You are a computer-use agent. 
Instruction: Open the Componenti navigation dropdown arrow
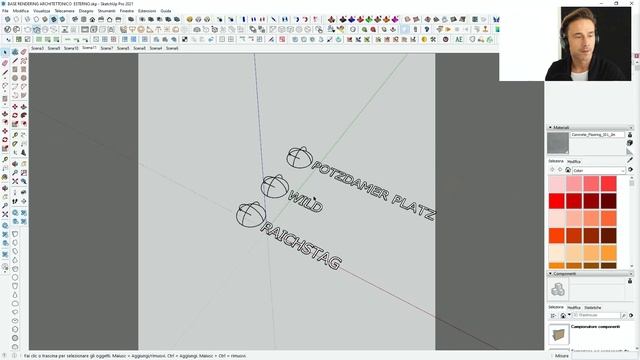pyautogui.click(x=569, y=315)
